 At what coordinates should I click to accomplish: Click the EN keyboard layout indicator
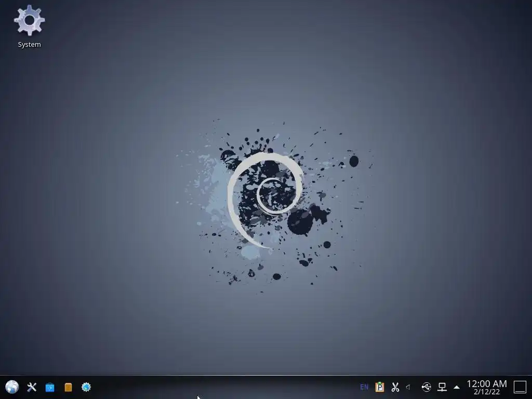[364, 387]
